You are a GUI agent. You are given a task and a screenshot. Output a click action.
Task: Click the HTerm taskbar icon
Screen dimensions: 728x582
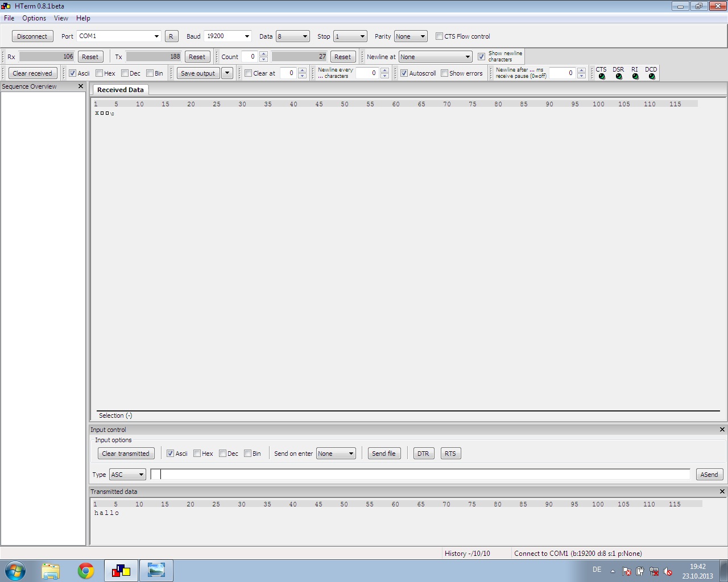click(121, 571)
